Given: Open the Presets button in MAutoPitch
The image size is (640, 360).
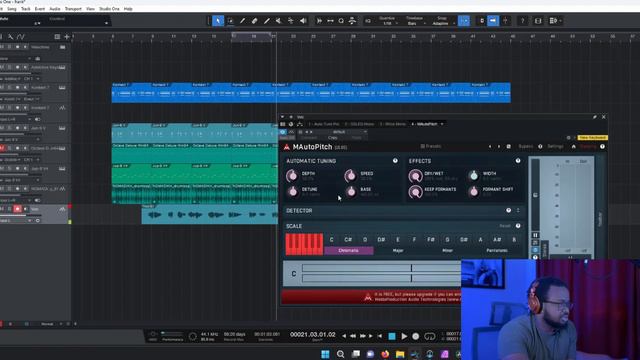Looking at the screenshot, I should (x=431, y=147).
